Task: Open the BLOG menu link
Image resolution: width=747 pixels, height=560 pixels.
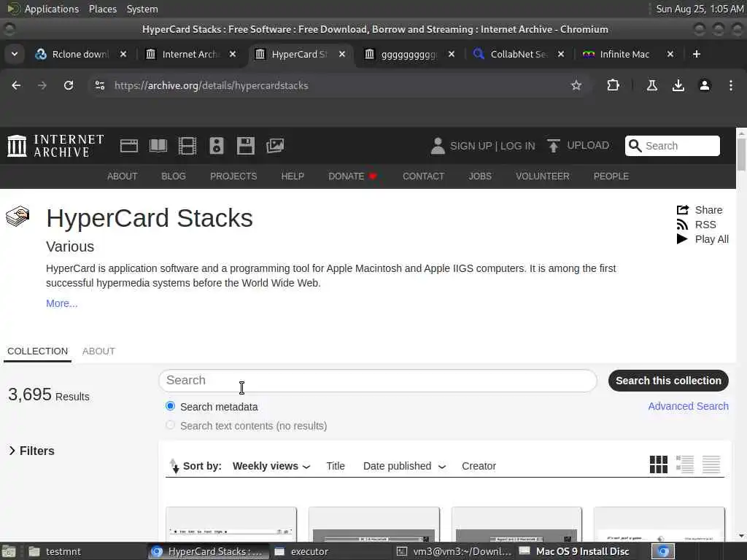Action: (x=174, y=176)
